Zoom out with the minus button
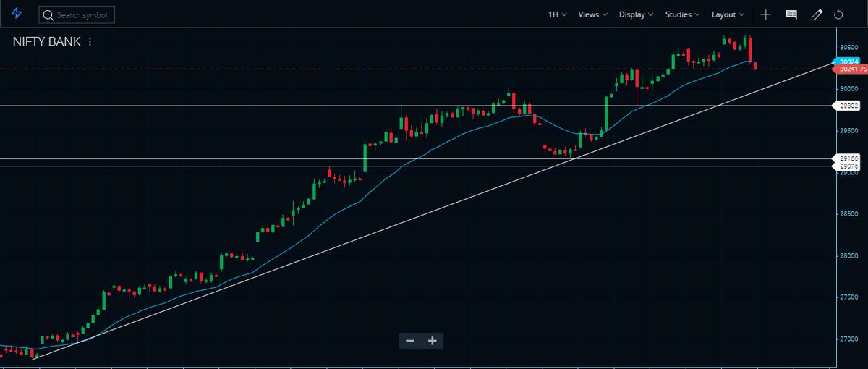 410,341
